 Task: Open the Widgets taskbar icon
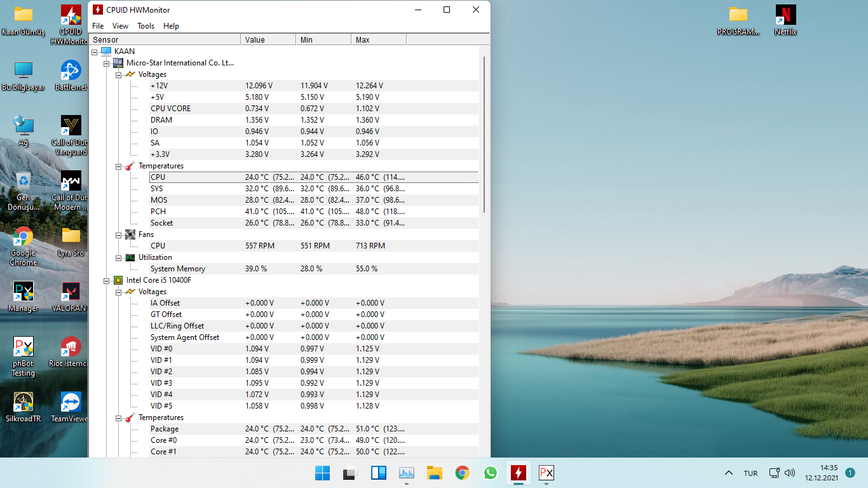(378, 473)
